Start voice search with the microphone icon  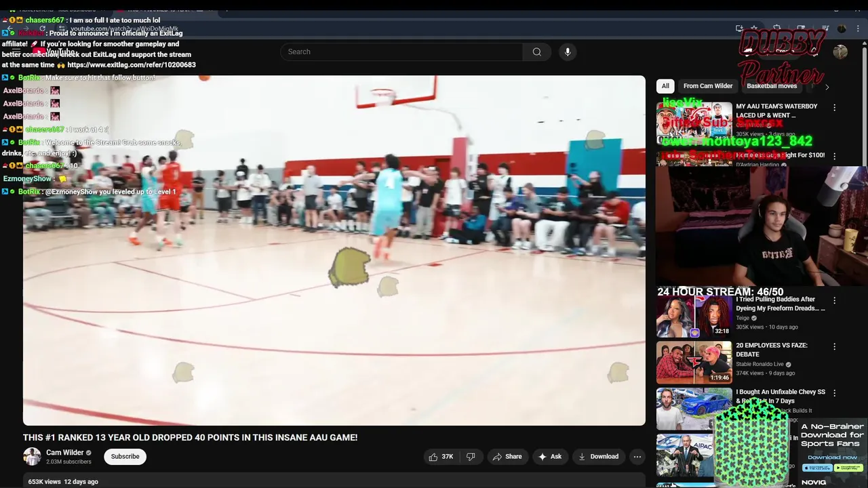point(568,52)
